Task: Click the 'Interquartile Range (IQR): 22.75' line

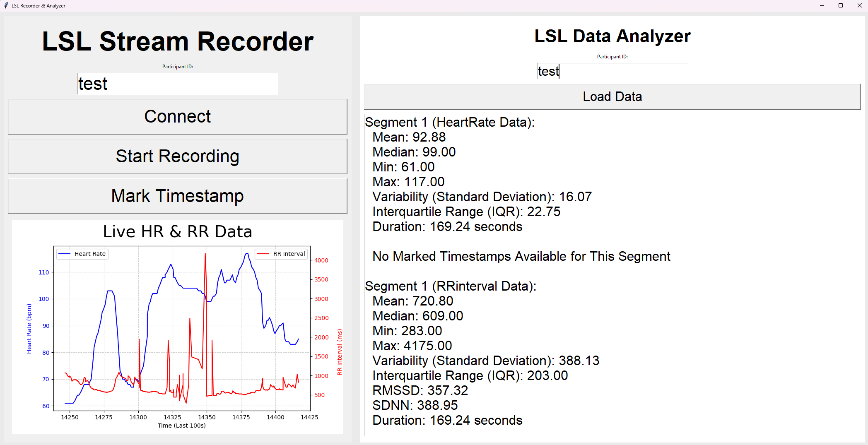Action: pyautogui.click(x=466, y=212)
